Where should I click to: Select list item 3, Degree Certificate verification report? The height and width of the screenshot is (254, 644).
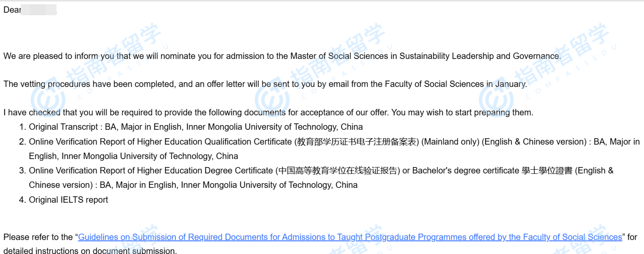pos(151,170)
